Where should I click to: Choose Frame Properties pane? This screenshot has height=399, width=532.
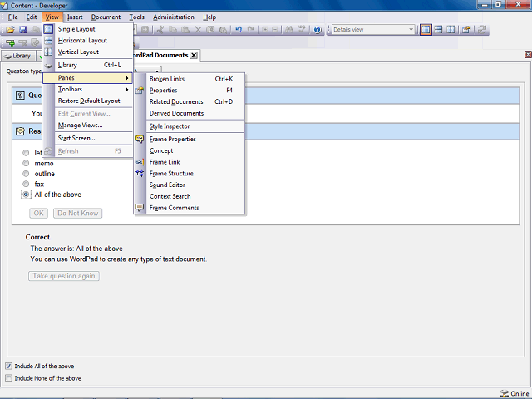pyautogui.click(x=190, y=139)
